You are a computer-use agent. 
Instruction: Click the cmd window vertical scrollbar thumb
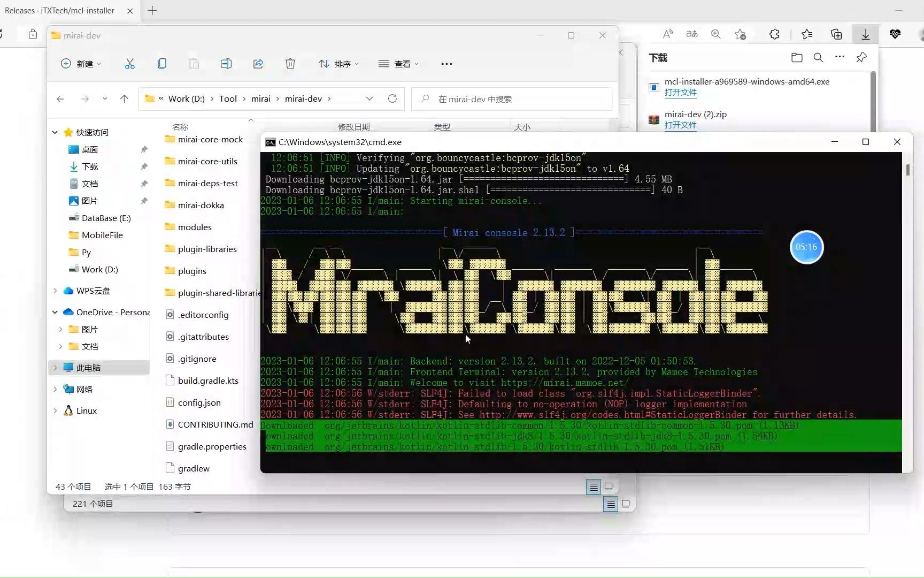tap(907, 170)
